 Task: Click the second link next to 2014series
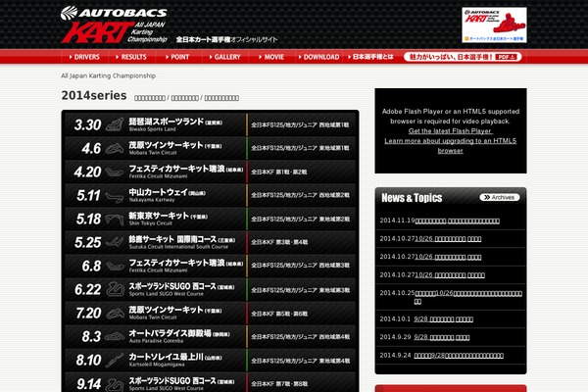[x=185, y=98]
